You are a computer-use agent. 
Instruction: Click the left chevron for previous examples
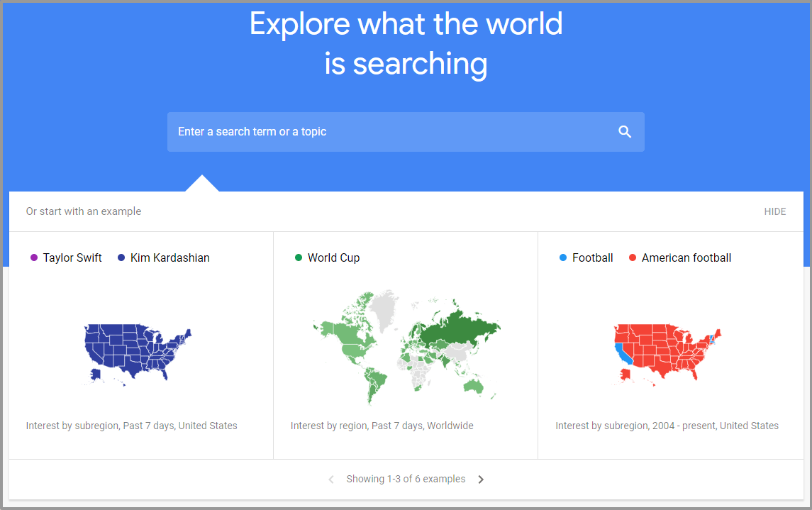(x=331, y=479)
